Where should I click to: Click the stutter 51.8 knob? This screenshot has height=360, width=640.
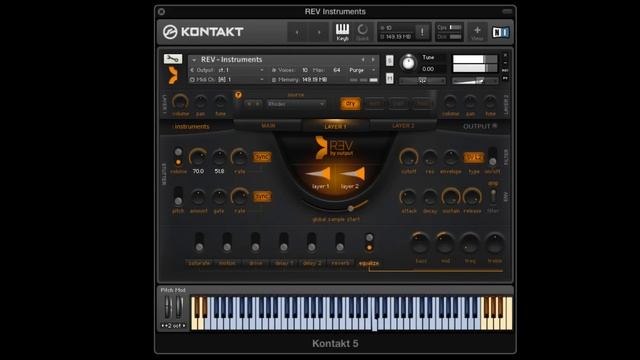[219, 157]
